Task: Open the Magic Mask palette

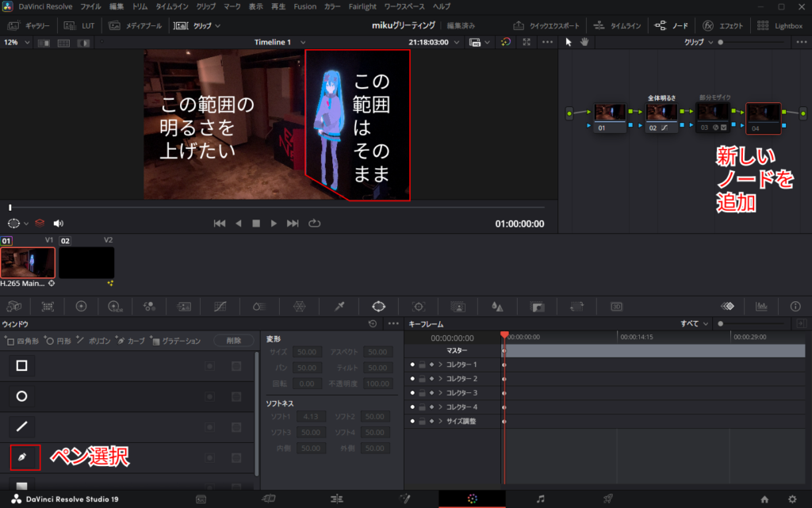Action: click(458, 307)
